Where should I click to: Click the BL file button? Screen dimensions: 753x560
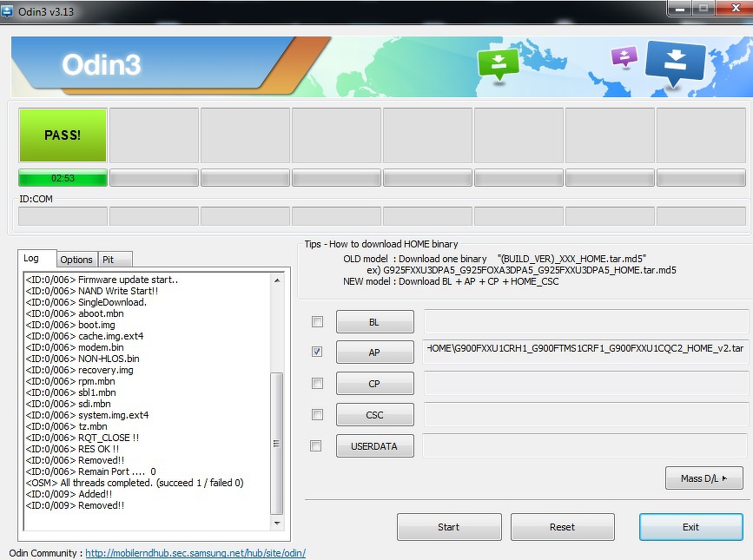374,322
